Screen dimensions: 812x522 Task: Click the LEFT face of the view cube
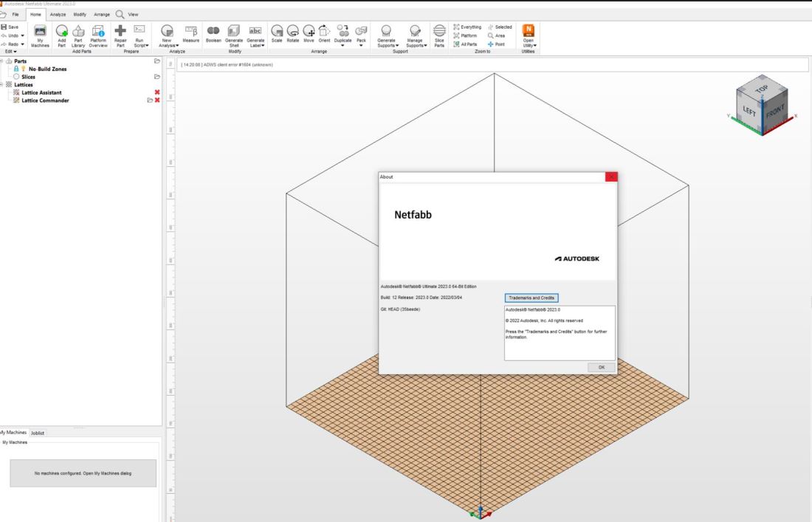tap(749, 110)
